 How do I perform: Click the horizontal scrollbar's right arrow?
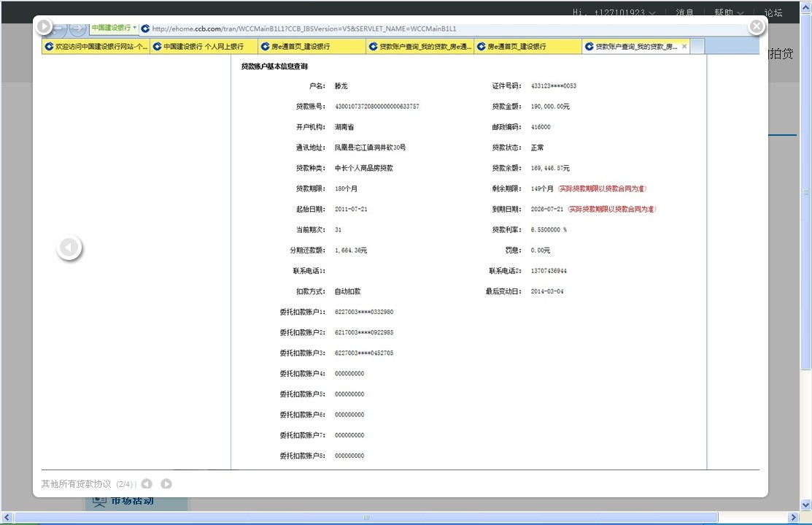click(x=794, y=517)
